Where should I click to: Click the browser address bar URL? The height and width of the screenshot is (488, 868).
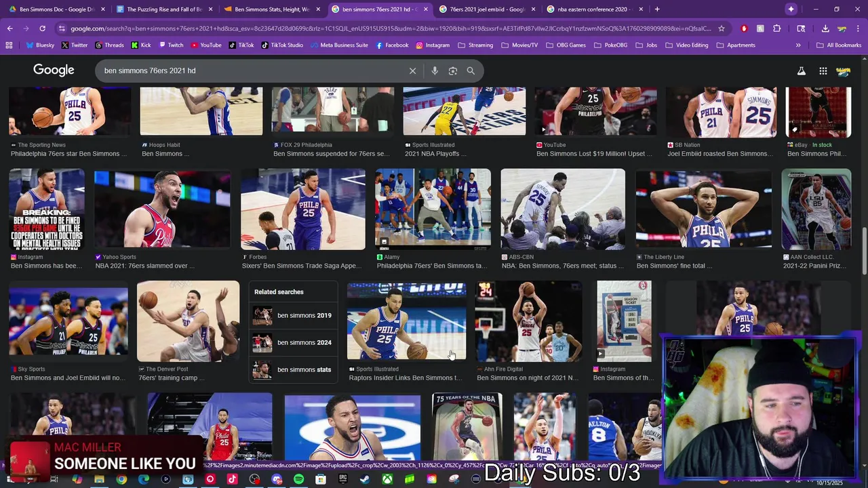click(390, 28)
